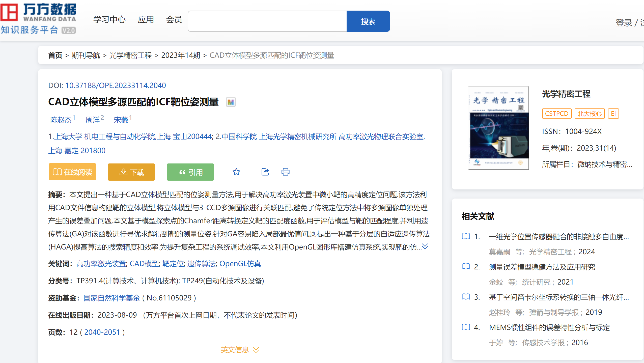Click the favorite star icon
This screenshot has height=363, width=644.
click(236, 172)
